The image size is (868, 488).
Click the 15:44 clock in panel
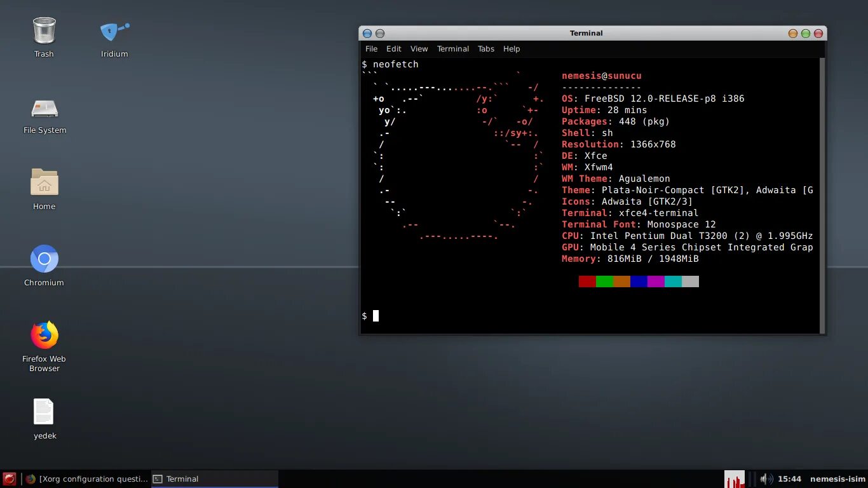pos(789,479)
